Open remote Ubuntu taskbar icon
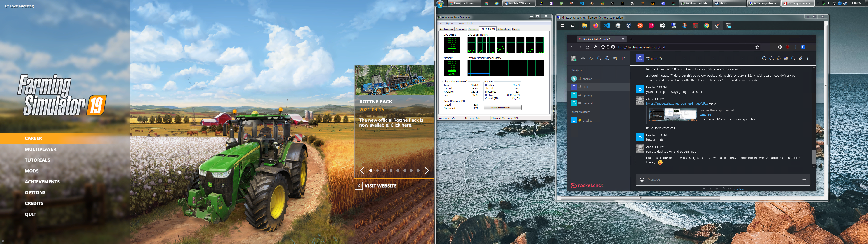 640,26
